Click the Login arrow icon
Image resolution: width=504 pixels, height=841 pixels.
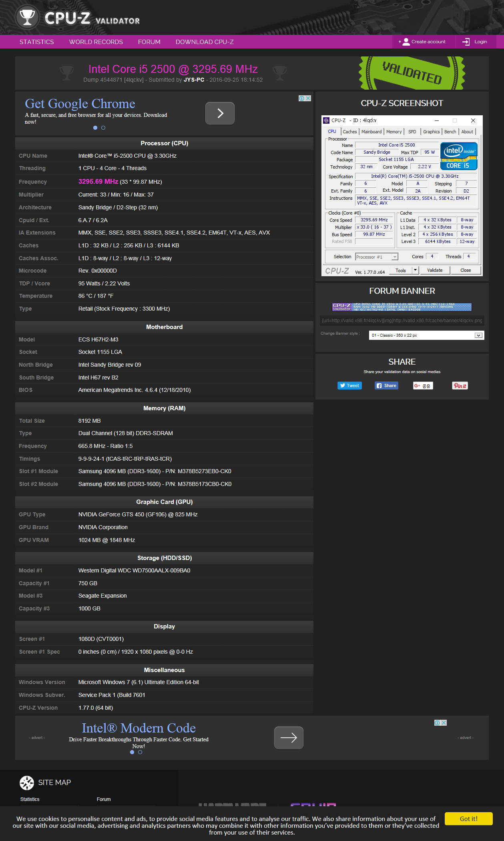(x=466, y=42)
